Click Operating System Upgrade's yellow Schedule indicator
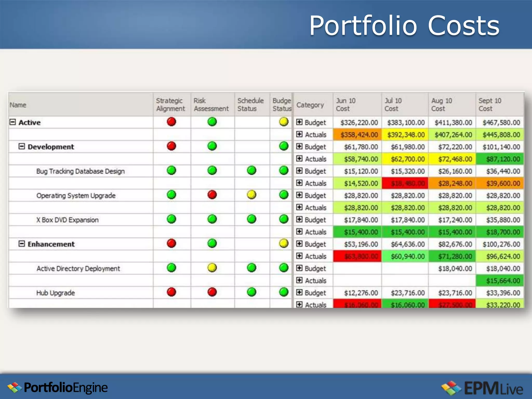Viewport: 532px width, 399px height. 251,195
